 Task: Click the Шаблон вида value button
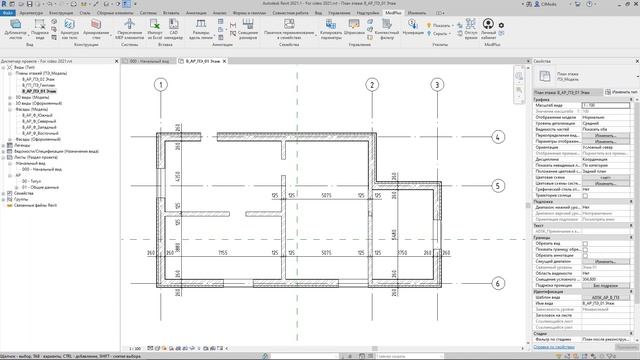[605, 298]
